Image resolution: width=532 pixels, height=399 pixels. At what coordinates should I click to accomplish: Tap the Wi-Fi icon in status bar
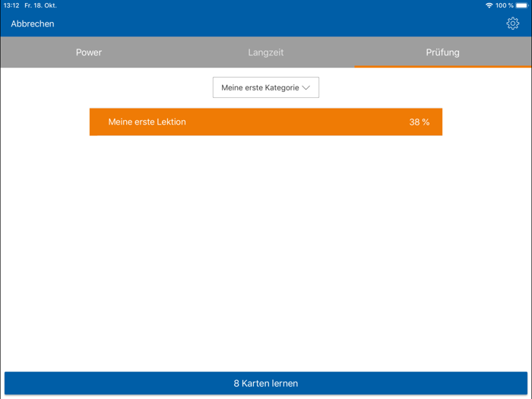[x=489, y=5]
